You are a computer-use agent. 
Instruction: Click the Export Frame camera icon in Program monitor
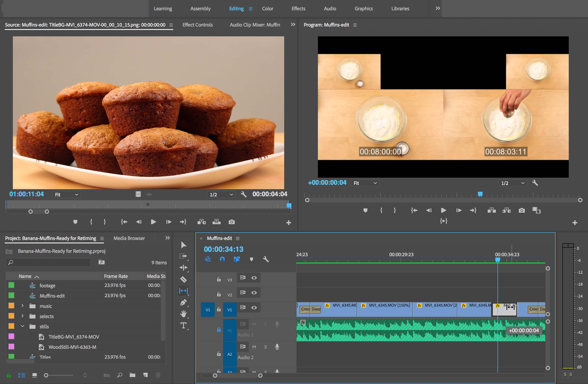click(522, 210)
